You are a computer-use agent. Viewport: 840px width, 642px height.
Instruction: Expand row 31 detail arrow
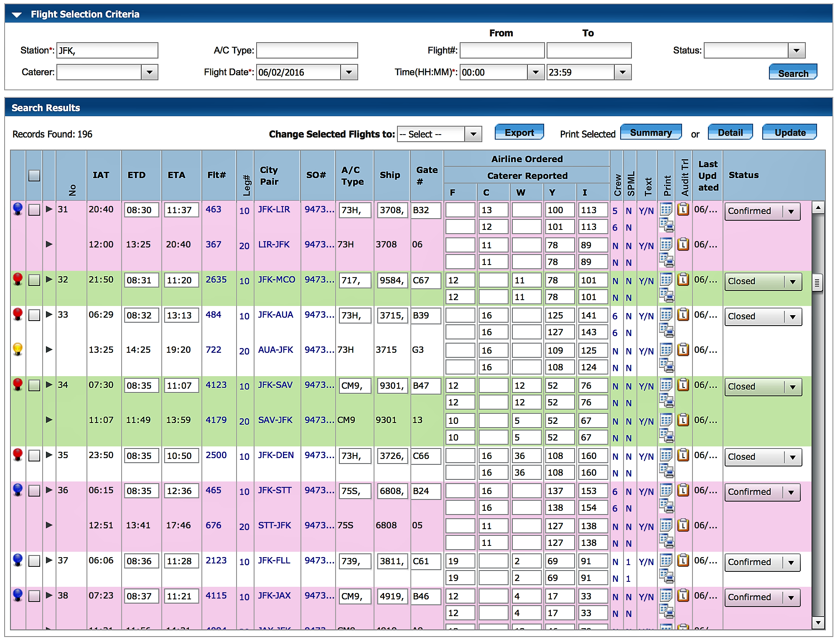[49, 209]
